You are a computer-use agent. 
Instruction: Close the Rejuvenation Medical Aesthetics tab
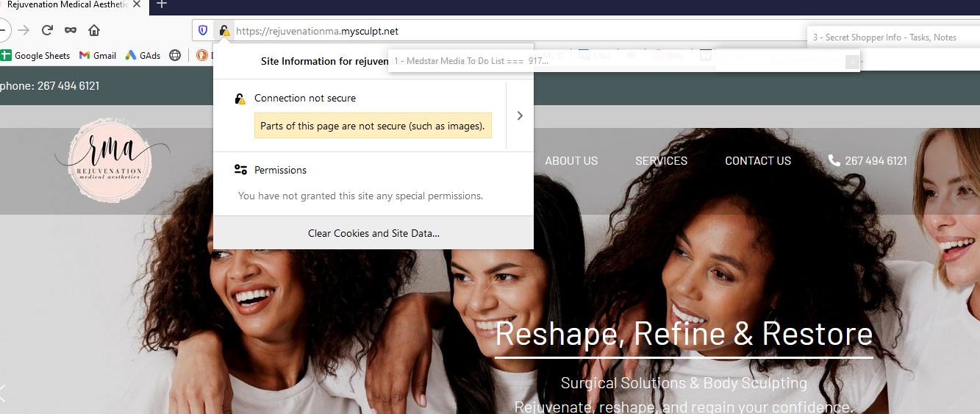(x=137, y=4)
